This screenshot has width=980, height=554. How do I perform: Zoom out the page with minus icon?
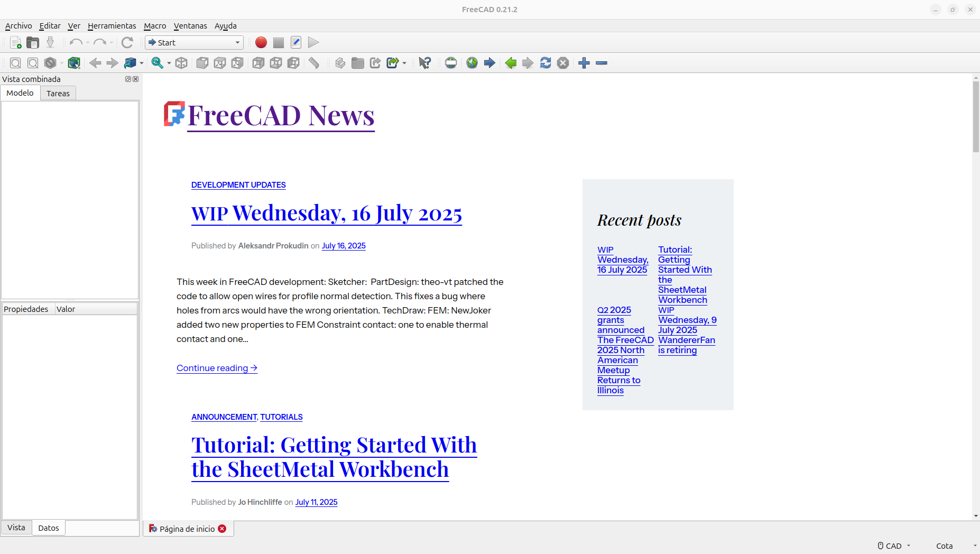coord(602,63)
